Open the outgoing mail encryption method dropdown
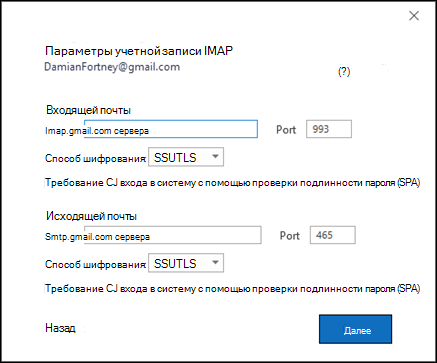437x363 pixels. [x=186, y=263]
